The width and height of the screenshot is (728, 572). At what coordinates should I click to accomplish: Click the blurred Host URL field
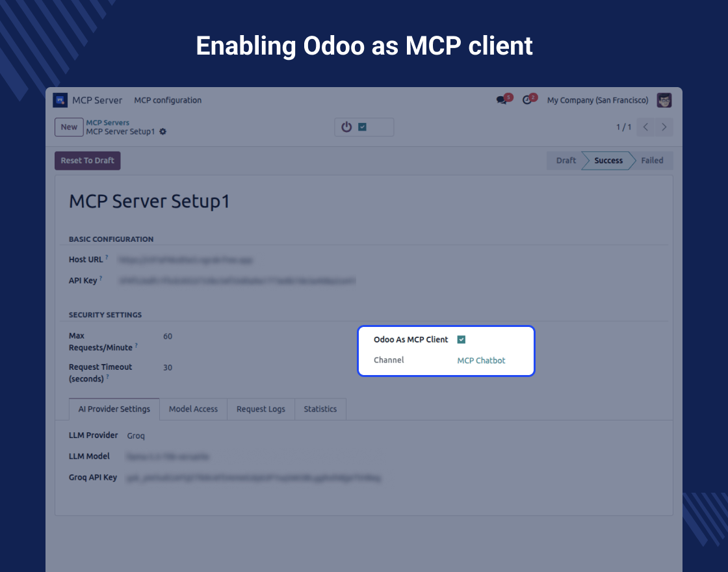(x=185, y=260)
